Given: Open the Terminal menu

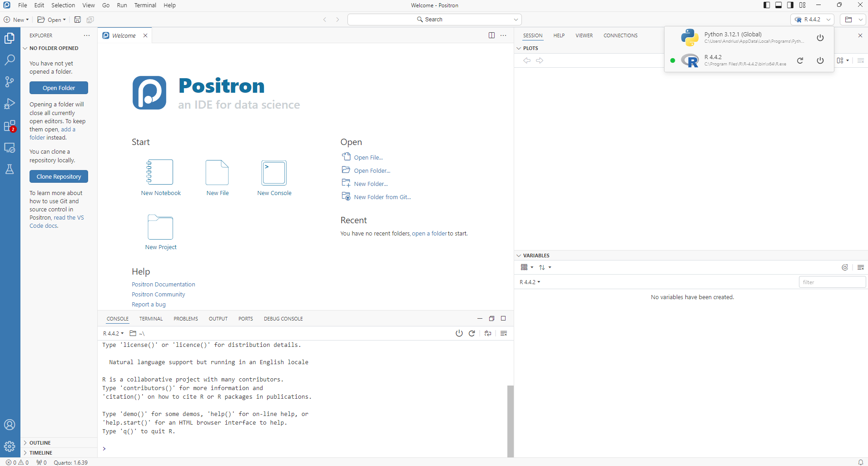Looking at the screenshot, I should point(145,5).
